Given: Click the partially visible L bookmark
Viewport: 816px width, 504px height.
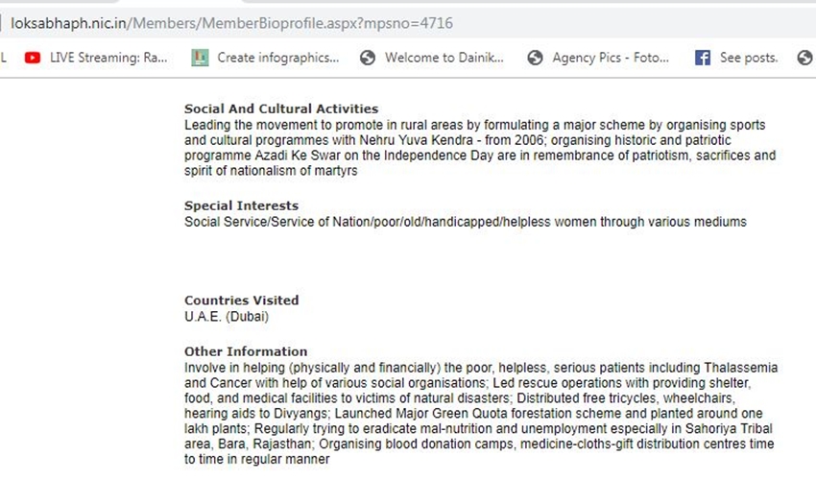Looking at the screenshot, I should pos(4,58).
